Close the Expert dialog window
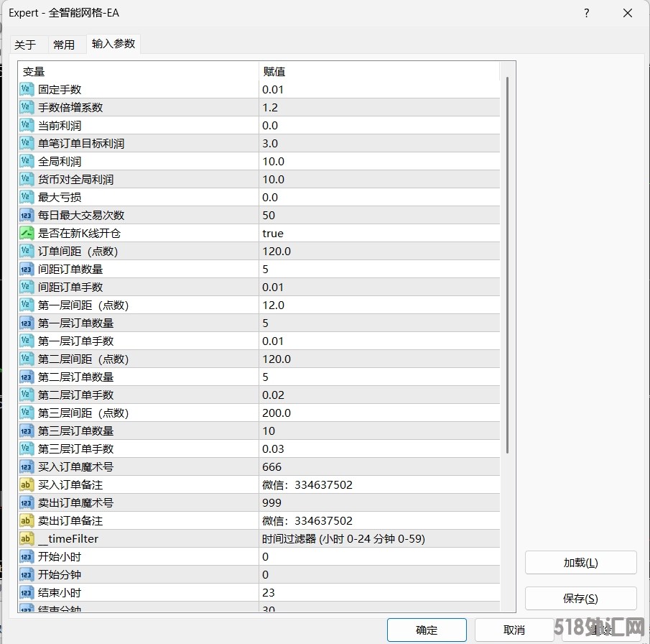The width and height of the screenshot is (650, 644). pyautogui.click(x=628, y=13)
